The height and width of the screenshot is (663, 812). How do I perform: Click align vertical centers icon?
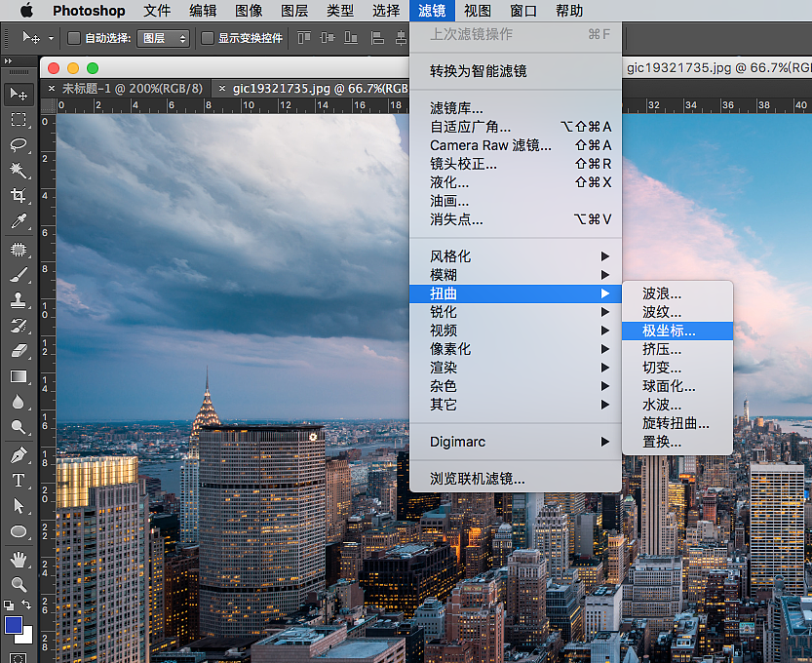coord(328,38)
